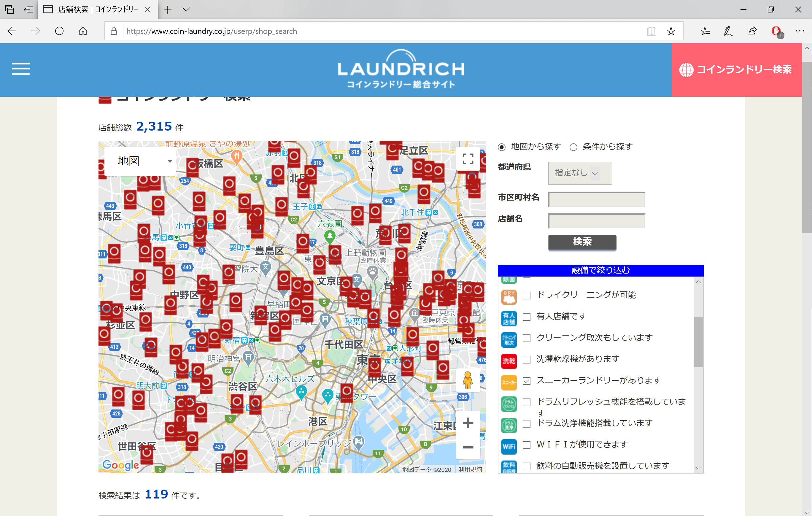Click the 有人店舗 blue icon

tap(509, 318)
